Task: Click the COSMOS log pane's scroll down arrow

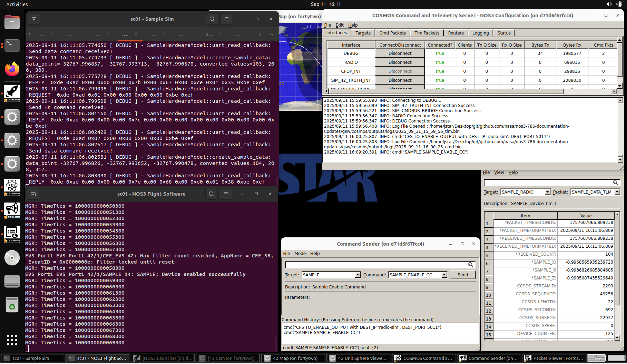Action: pyautogui.click(x=620, y=160)
